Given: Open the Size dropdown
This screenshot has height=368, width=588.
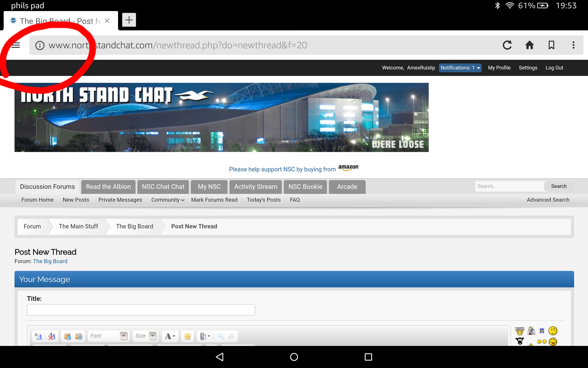Looking at the screenshot, I should click(x=146, y=336).
